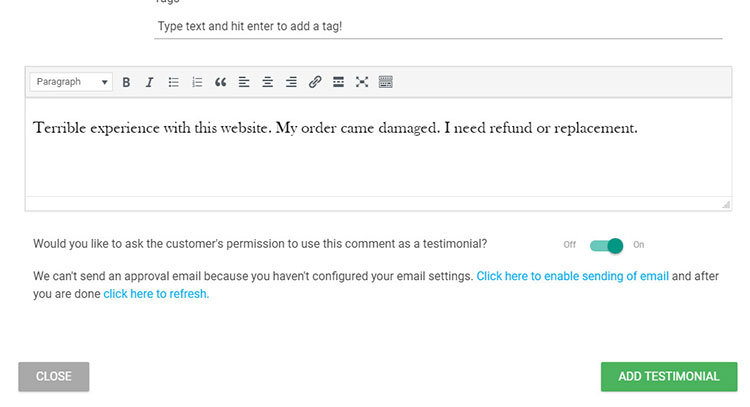Insert a hyperlink
This screenshot has width=750, height=407.
pos(315,82)
